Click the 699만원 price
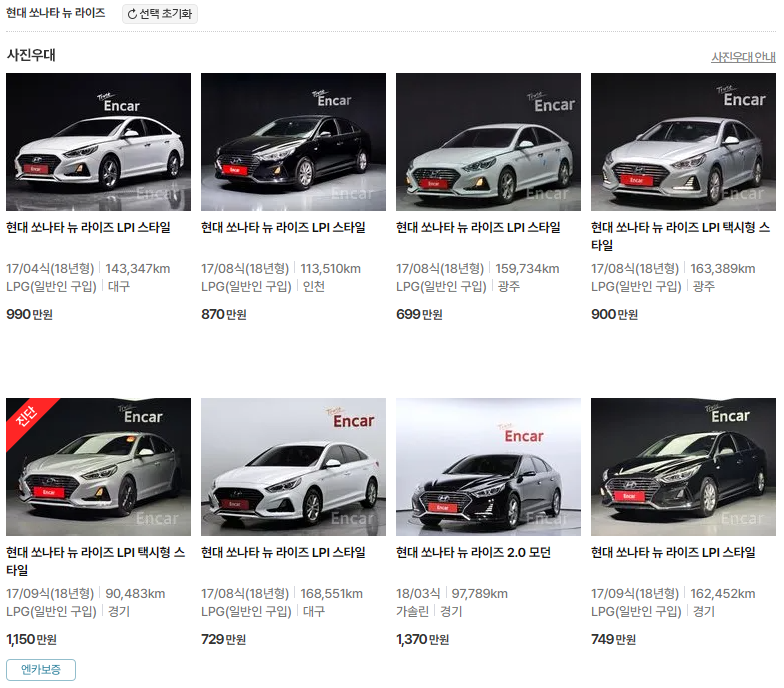784x688 pixels. pyautogui.click(x=420, y=314)
